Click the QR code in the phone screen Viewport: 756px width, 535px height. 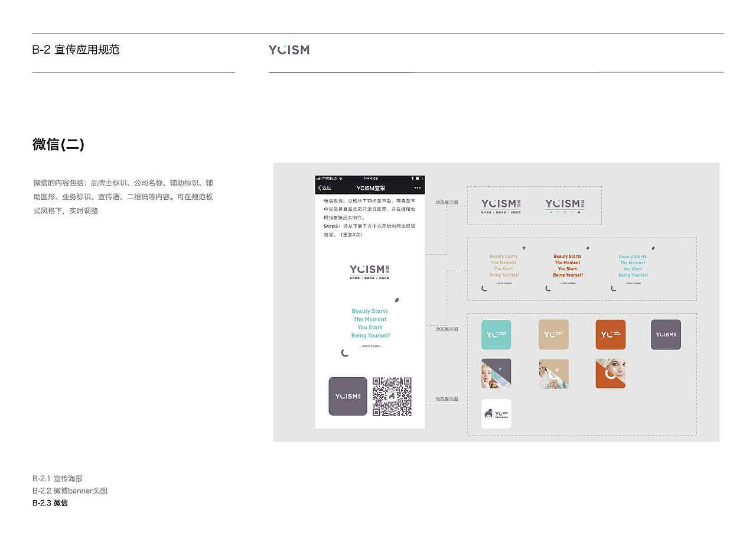[x=392, y=397]
